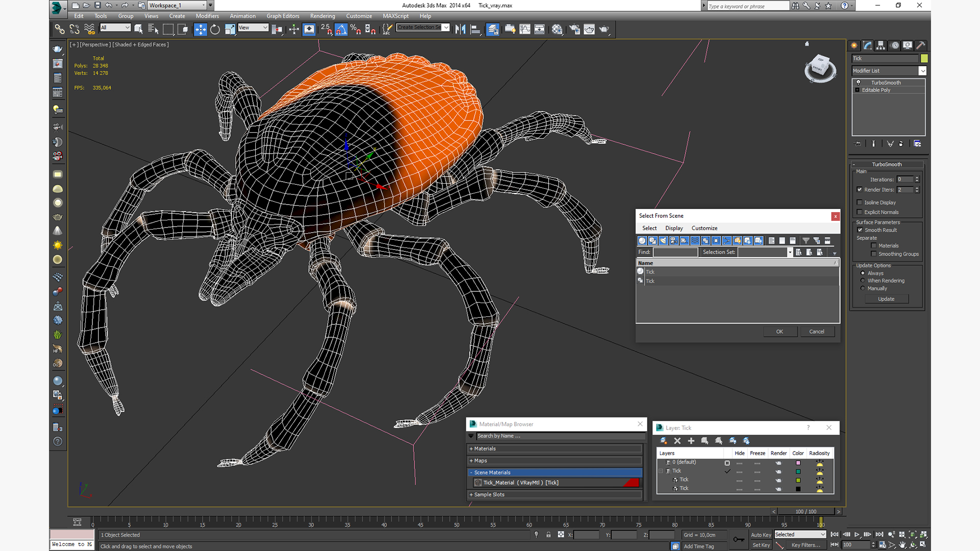Open the Curve Editor icon
Screen dimensions: 980x551
[525, 30]
